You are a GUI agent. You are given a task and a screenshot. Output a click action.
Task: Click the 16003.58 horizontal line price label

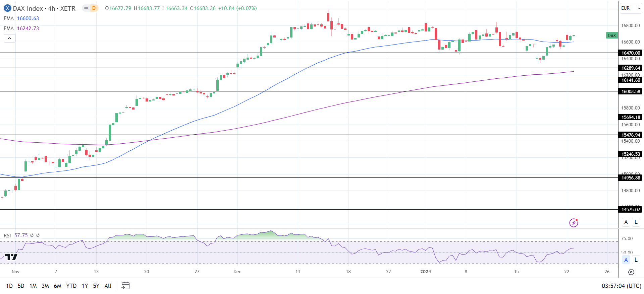click(631, 91)
